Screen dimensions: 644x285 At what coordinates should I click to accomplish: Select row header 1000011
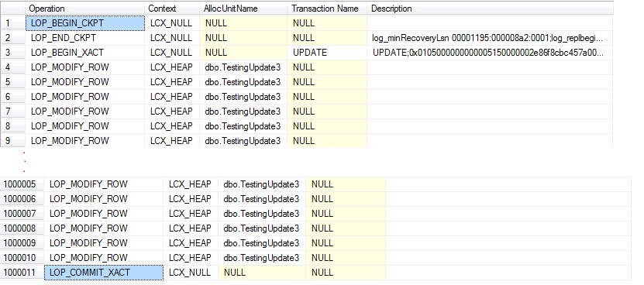(22, 273)
